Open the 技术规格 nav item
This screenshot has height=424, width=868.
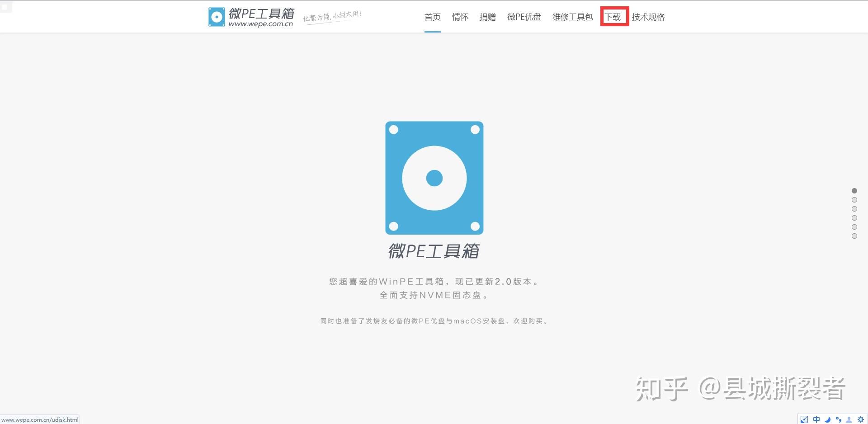point(648,17)
